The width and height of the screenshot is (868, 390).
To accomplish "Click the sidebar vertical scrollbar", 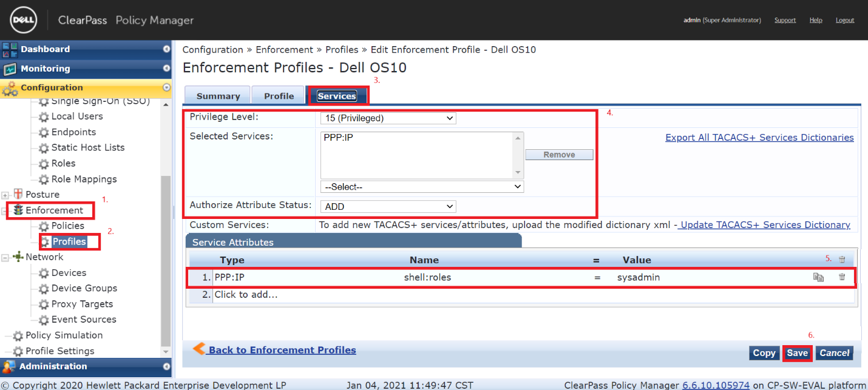I will point(166,260).
